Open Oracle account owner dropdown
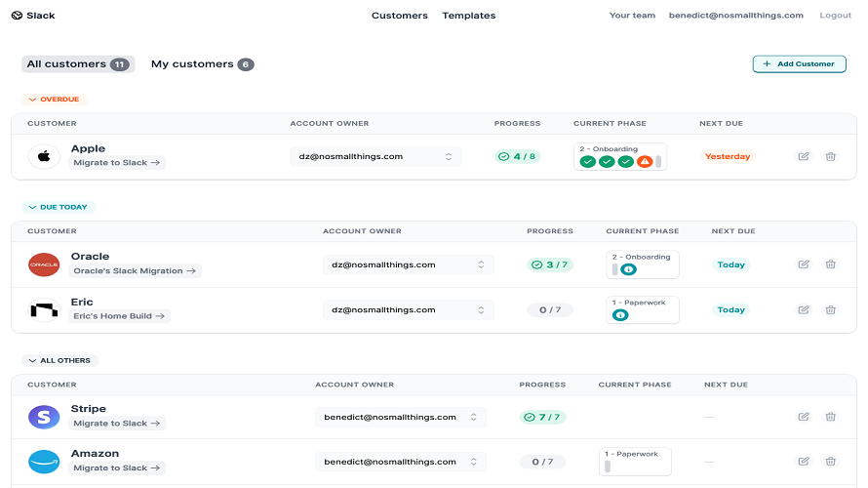The image size is (868, 488). [x=408, y=264]
